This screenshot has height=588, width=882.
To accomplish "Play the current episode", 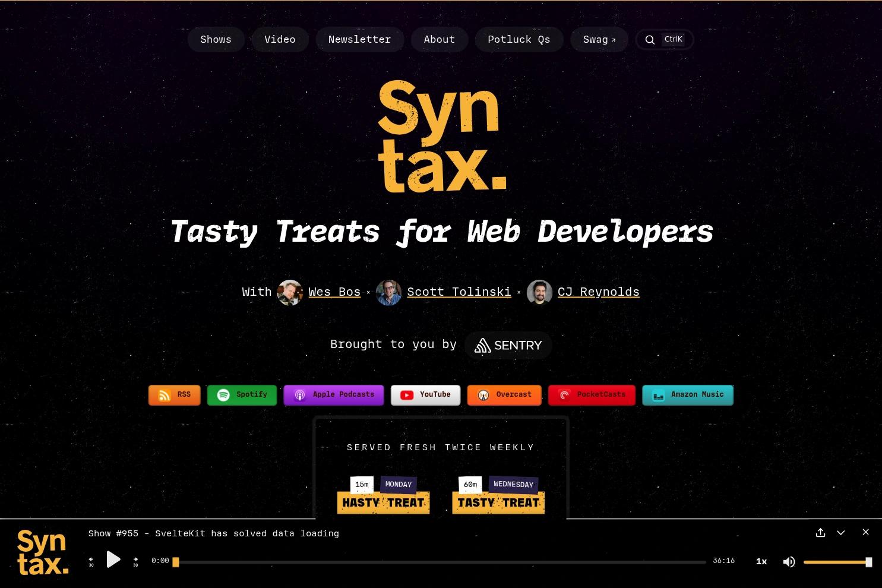I will (x=113, y=559).
